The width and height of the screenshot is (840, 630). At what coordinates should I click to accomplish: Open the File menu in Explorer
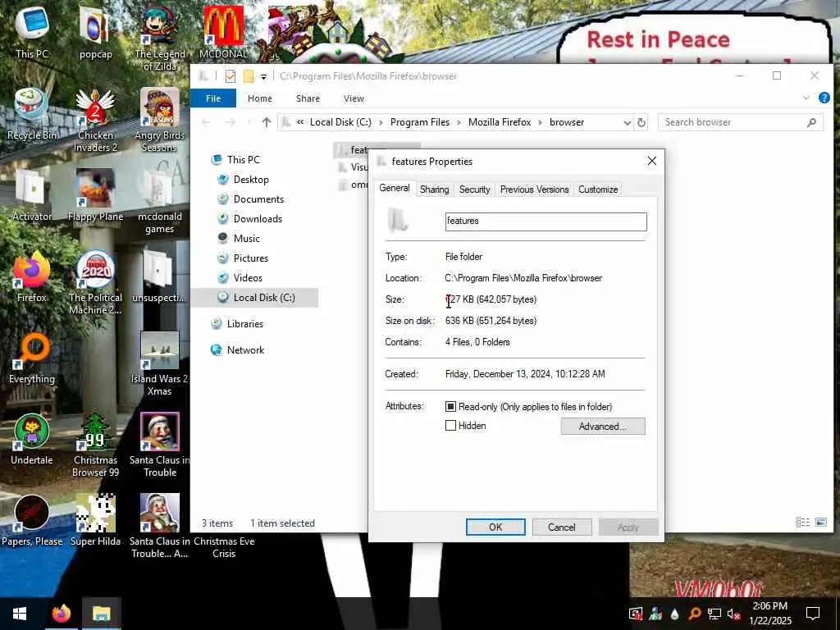coord(213,98)
